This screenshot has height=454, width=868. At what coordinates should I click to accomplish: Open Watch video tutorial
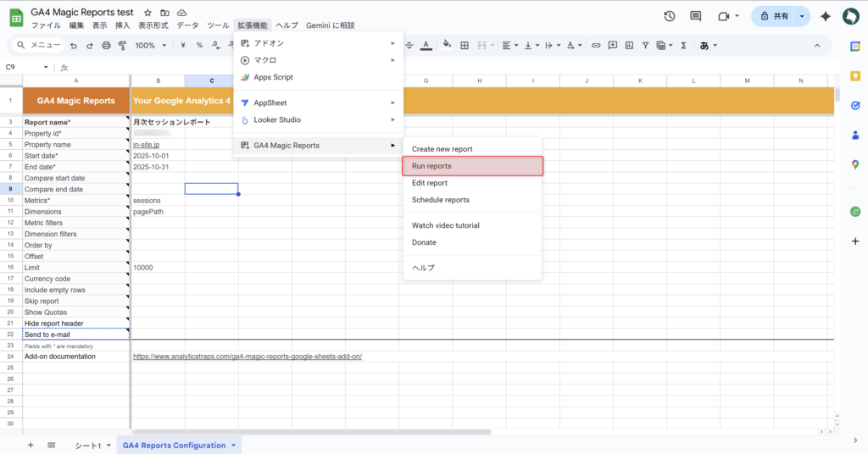click(x=472, y=225)
